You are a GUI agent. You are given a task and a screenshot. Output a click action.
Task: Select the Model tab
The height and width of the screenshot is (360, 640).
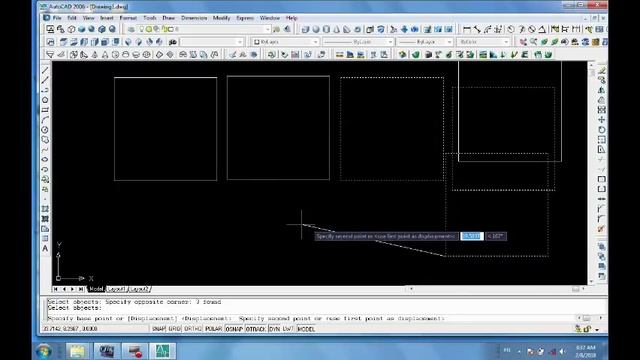point(96,289)
